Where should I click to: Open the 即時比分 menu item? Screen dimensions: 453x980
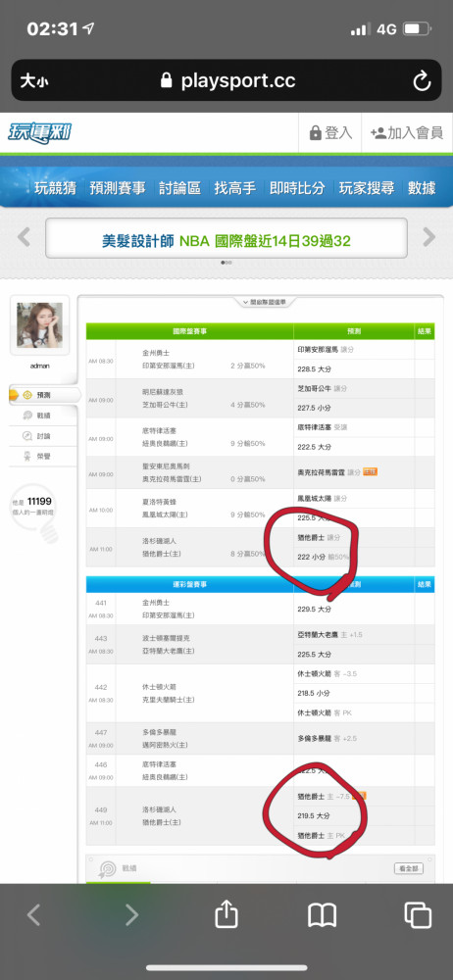pyautogui.click(x=297, y=187)
